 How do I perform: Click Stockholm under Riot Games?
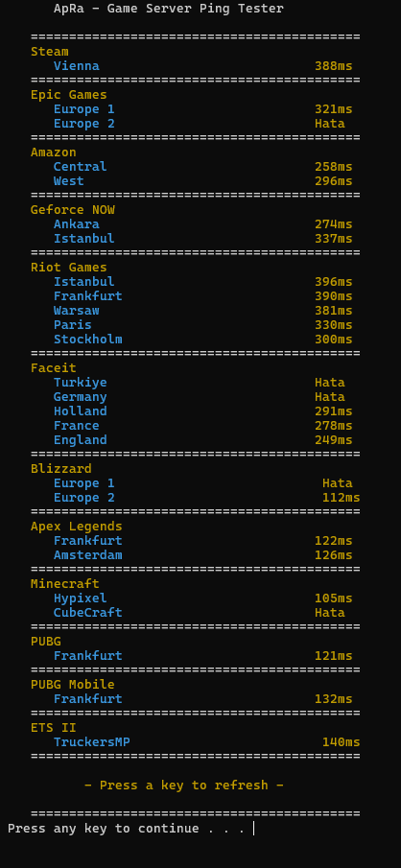[x=88, y=340]
